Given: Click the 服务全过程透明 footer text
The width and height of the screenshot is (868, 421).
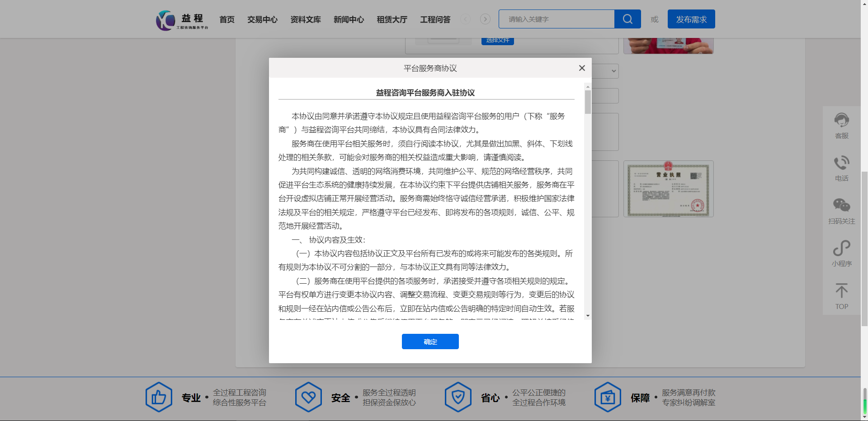Looking at the screenshot, I should pos(389,393).
